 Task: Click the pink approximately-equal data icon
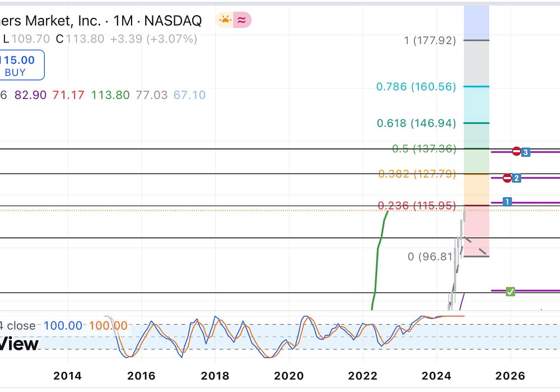(x=242, y=20)
